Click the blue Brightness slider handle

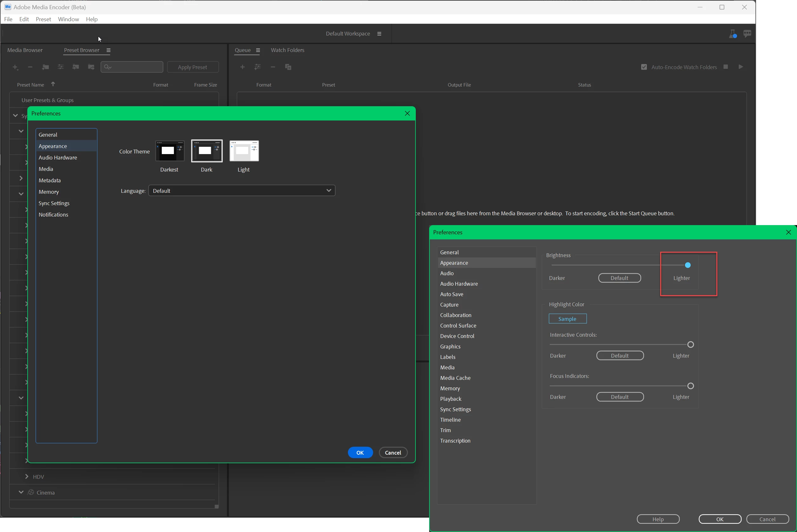(x=687, y=265)
